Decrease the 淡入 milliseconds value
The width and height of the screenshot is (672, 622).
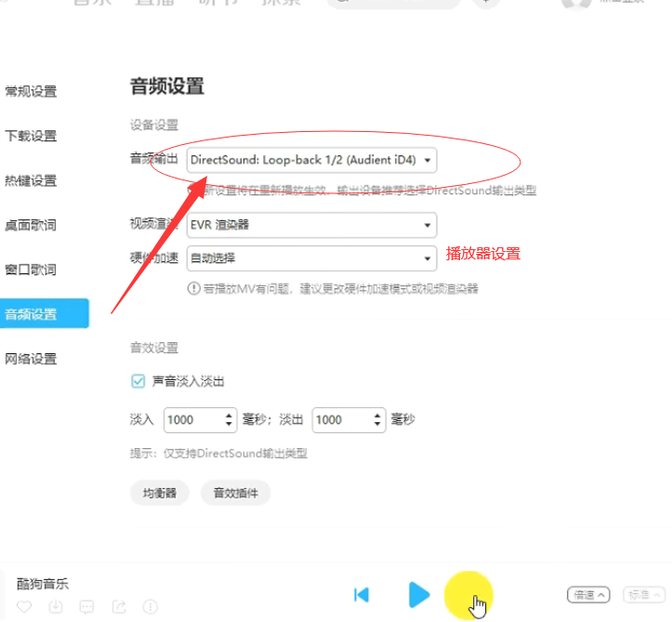click(229, 424)
